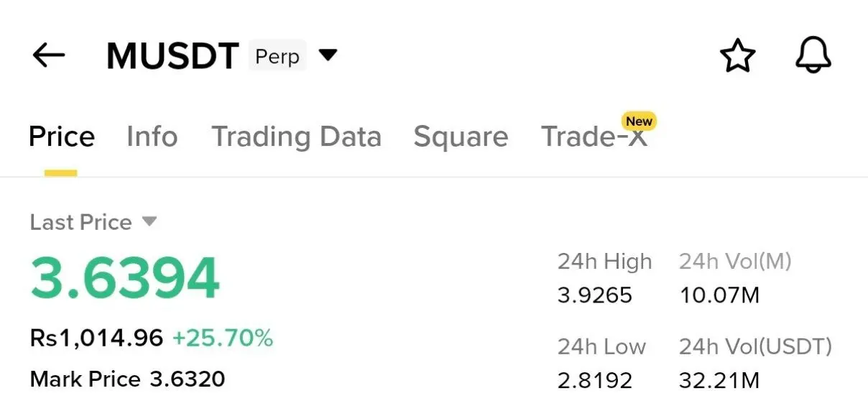The width and height of the screenshot is (868, 406).
Task: Click the Rs1,014.96 converted price
Action: coord(96,337)
